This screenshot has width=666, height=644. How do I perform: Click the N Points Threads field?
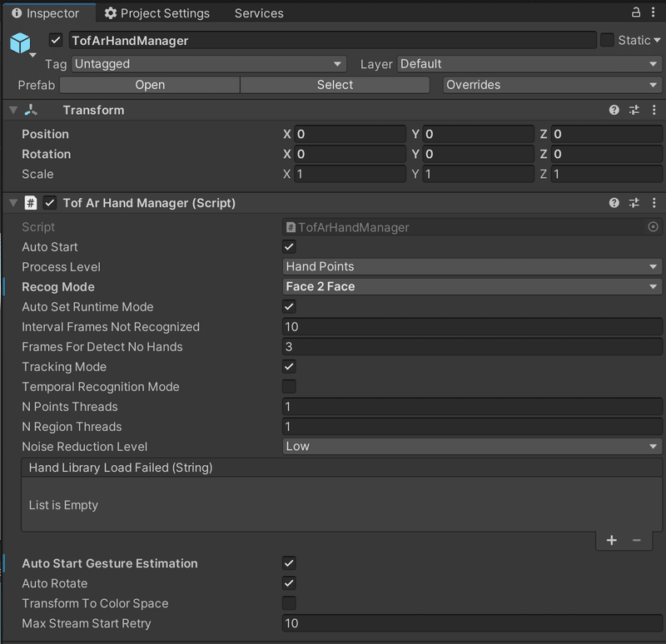(x=472, y=406)
